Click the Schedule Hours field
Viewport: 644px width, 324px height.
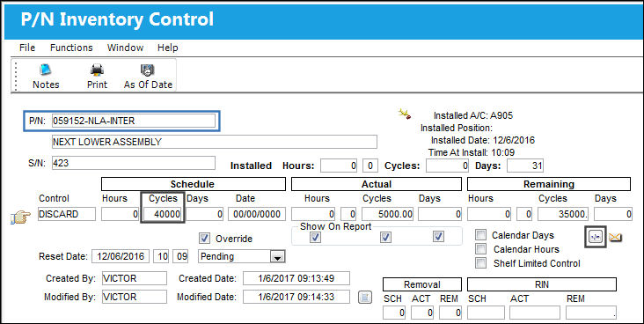click(x=120, y=214)
